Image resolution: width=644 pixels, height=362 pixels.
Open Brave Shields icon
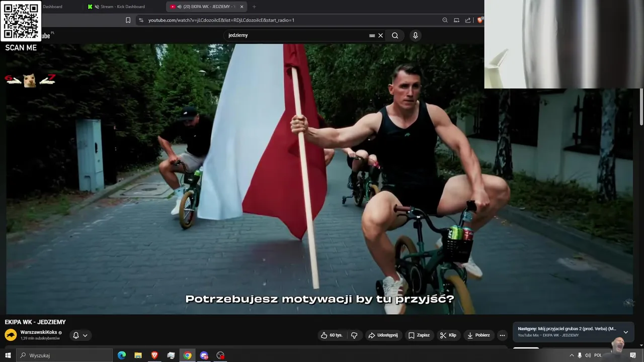coord(480,20)
